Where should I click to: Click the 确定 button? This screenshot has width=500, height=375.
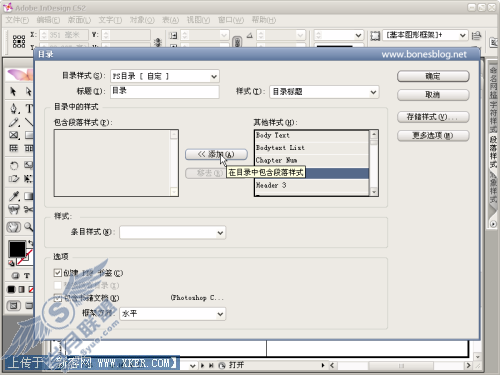pyautogui.click(x=433, y=76)
